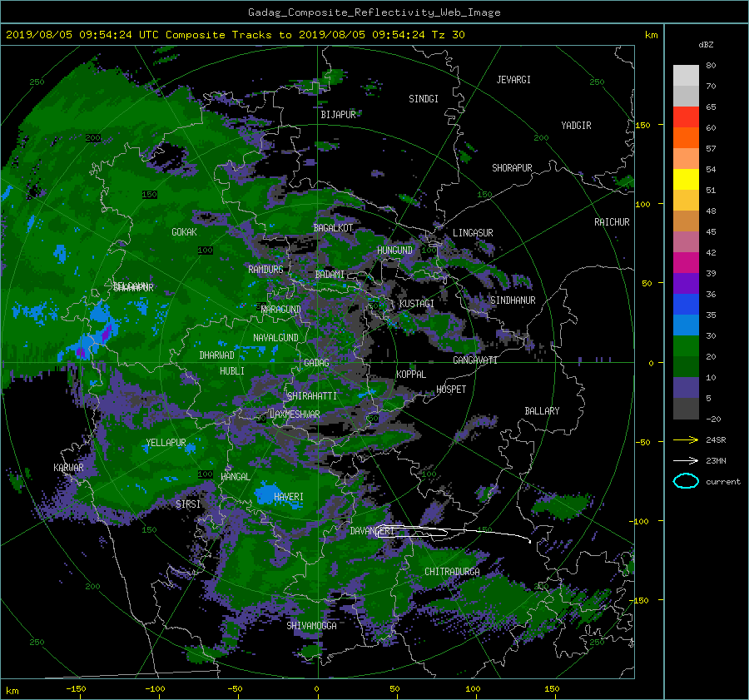
Task: Select the HANGAL city label
Action: tap(235, 477)
